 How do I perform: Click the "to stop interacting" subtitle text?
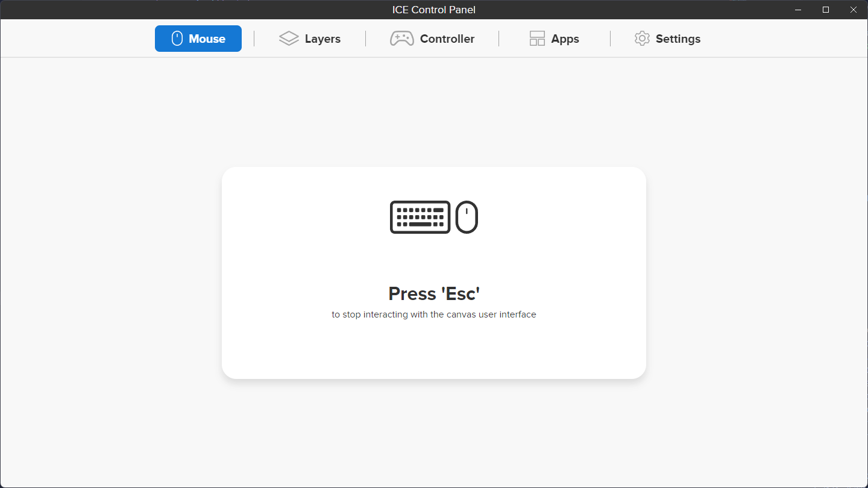[x=434, y=314]
